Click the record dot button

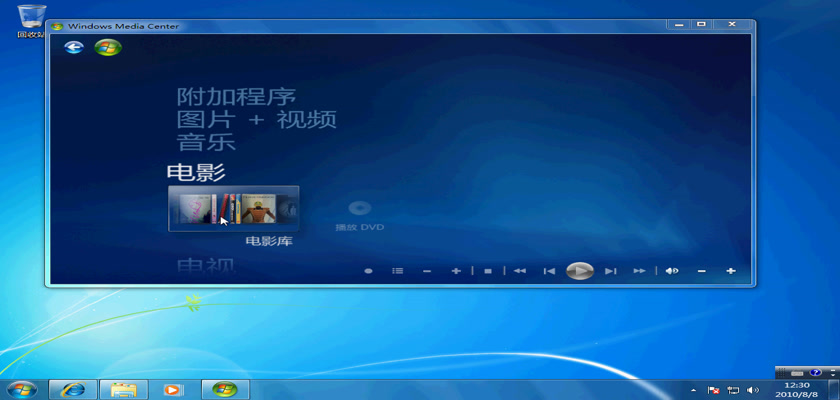pos(368,271)
